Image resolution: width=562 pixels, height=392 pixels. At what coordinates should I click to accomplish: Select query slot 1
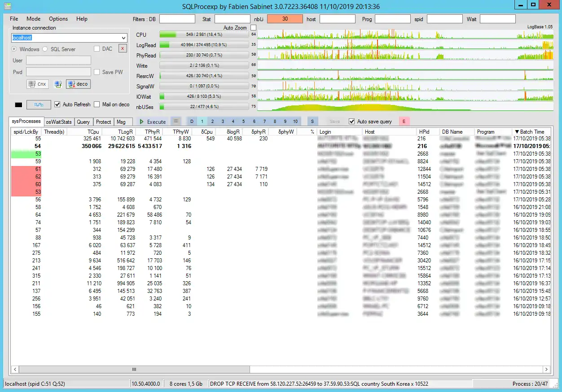coord(202,122)
